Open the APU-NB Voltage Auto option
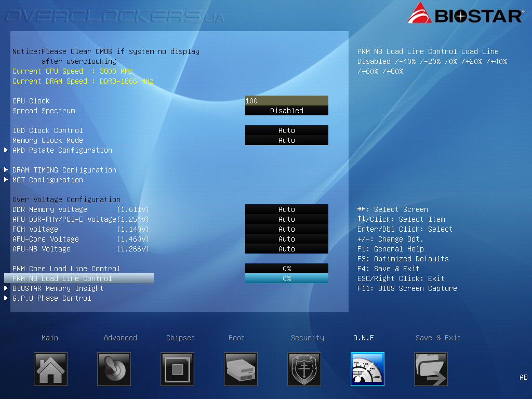Screen dimensions: 532x399 click(287, 249)
